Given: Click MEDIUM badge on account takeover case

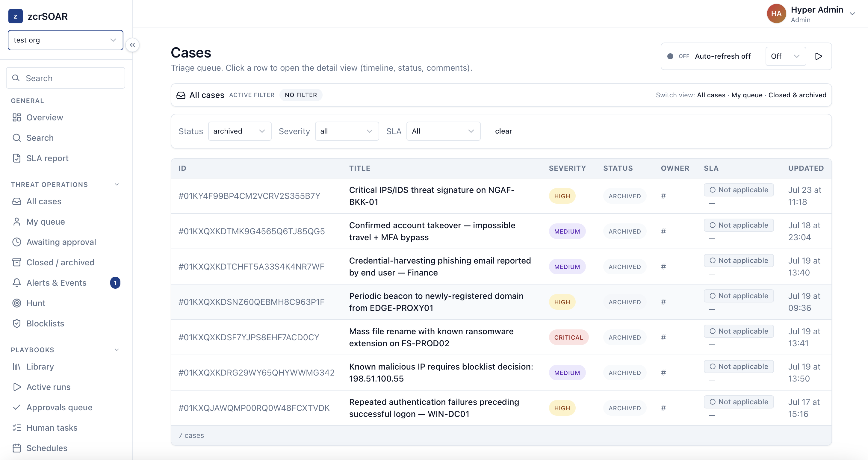Looking at the screenshot, I should [x=567, y=231].
